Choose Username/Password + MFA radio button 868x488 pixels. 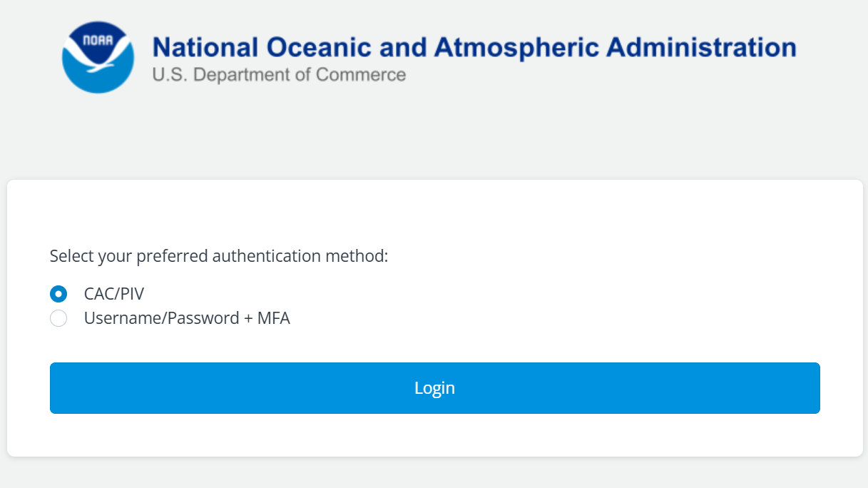[58, 318]
